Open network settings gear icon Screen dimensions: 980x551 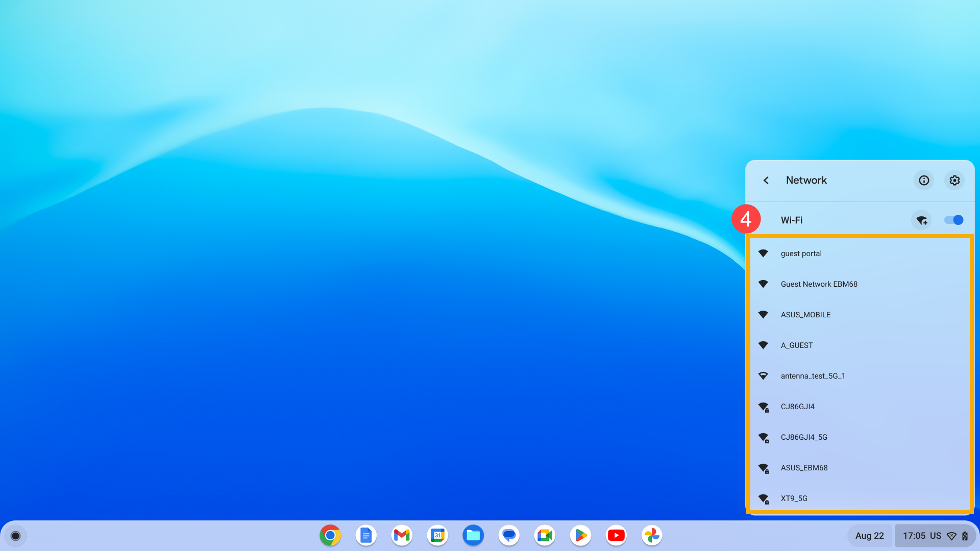(x=954, y=181)
